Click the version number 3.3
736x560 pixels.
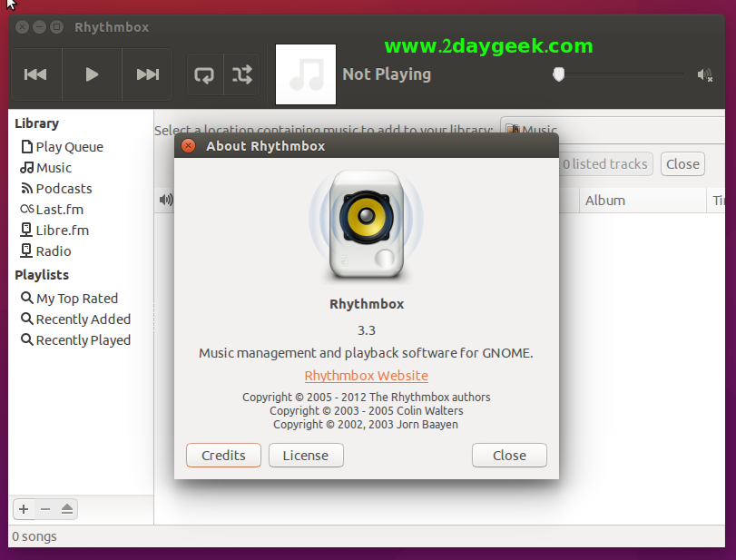367,330
